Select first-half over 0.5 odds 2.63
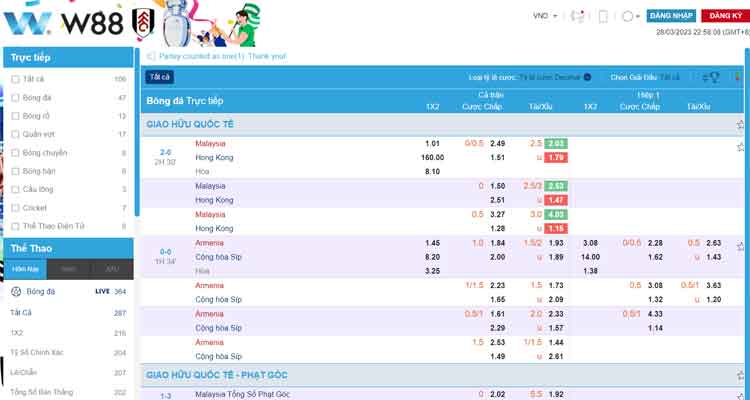Screen dimensions: 750x400 [x=713, y=243]
